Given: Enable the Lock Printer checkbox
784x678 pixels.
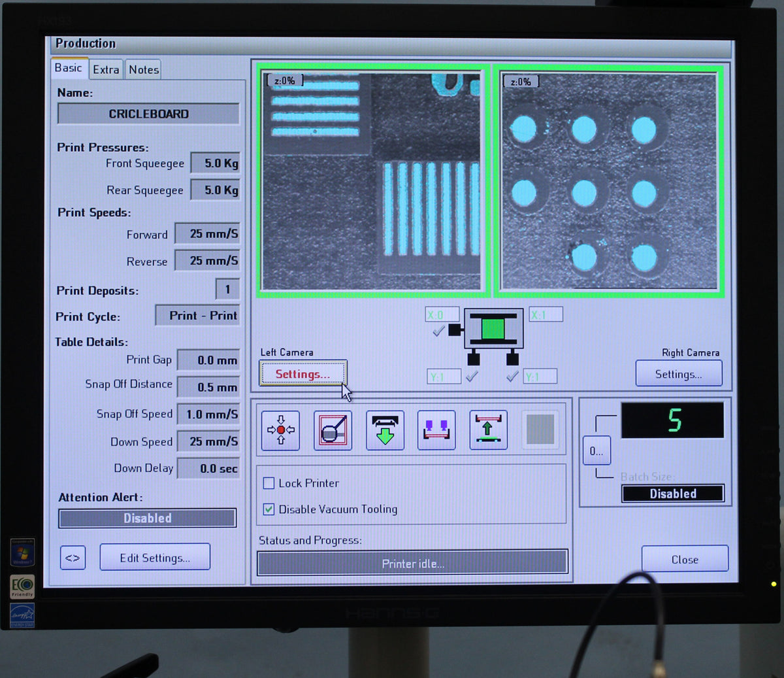Looking at the screenshot, I should pos(269,483).
